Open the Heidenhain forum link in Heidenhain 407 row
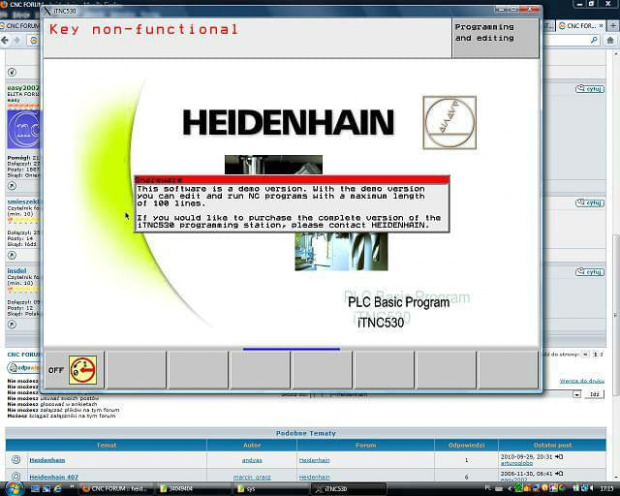 tap(314, 477)
